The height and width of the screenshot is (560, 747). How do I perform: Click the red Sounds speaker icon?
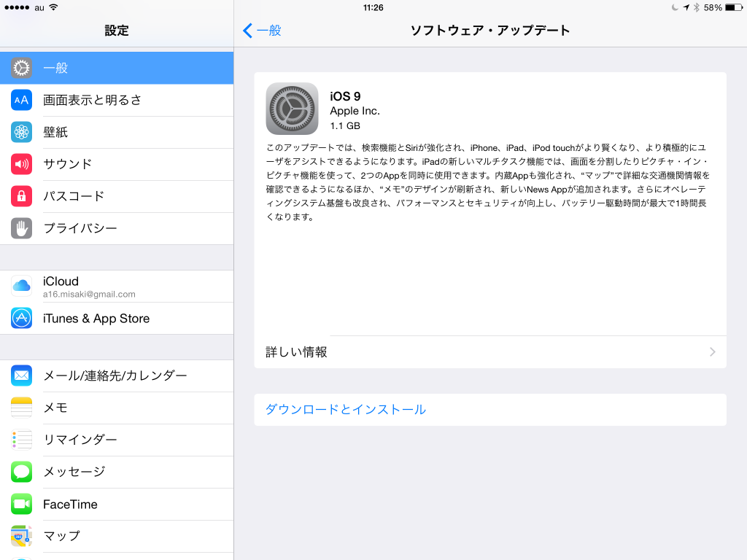coord(21,164)
